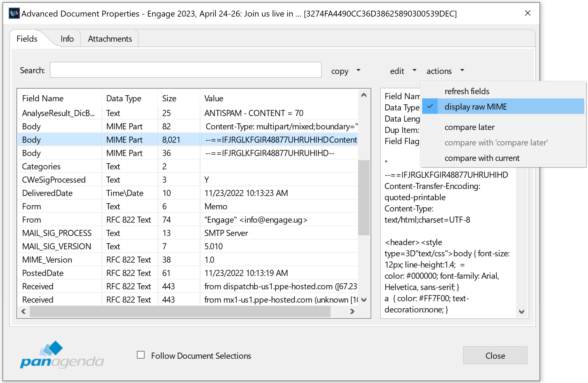Click the app icon in title bar
Image resolution: width=588 pixels, height=383 pixels.
(14, 13)
